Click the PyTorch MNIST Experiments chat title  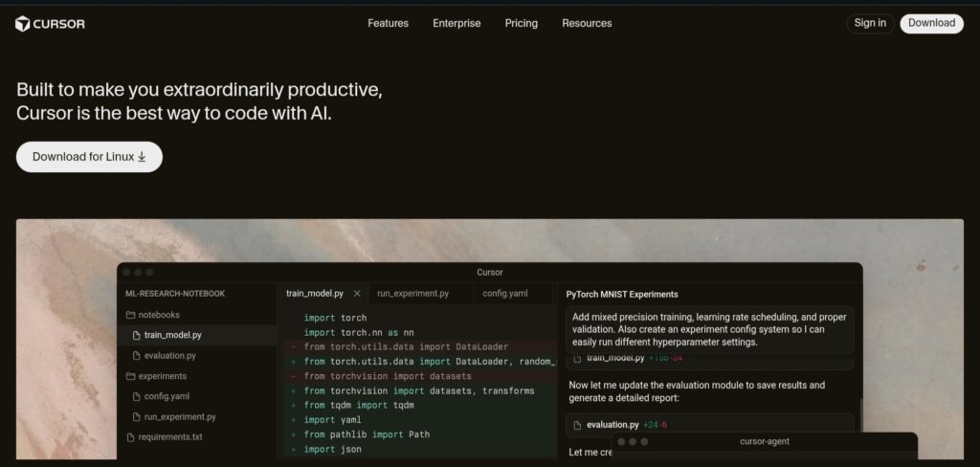click(x=622, y=294)
